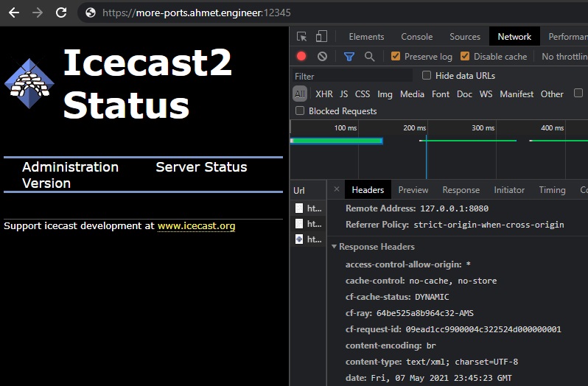Disable the Preserve log checkbox
Screen dimensions: 588x386
[396, 56]
